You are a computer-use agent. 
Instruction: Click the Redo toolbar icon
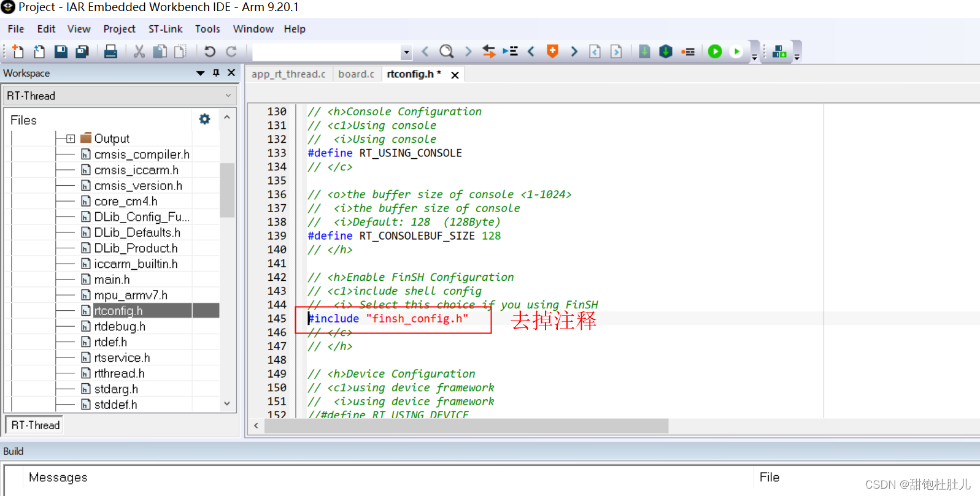pos(231,52)
